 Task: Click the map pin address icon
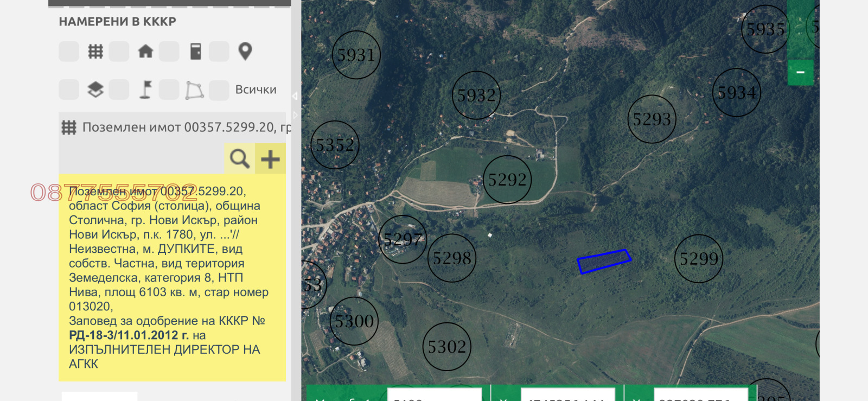245,52
